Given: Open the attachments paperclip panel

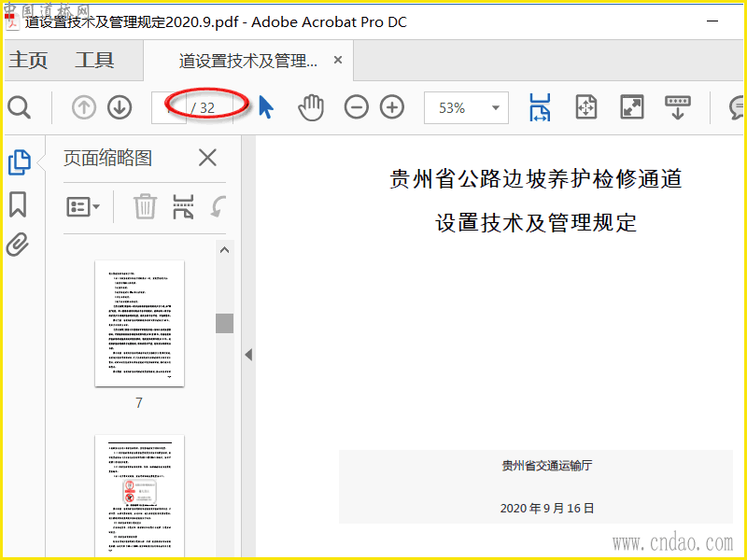Looking at the screenshot, I should click(x=18, y=245).
